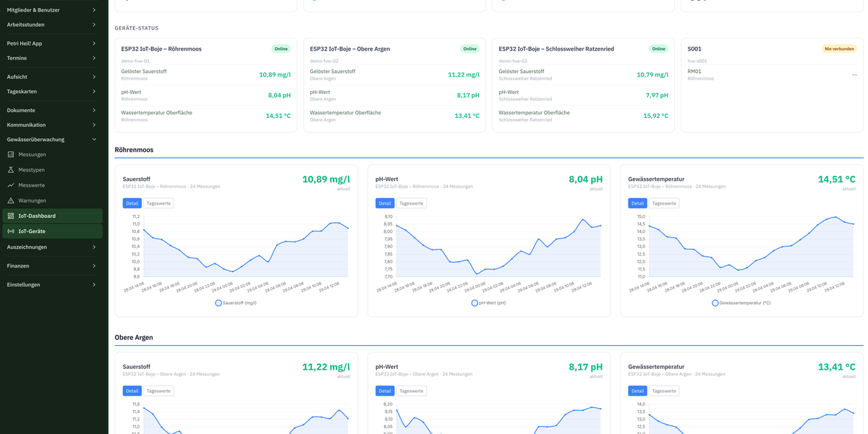Select Tageswerte in Obere Argen Sauerstoff card
Viewport: 868px width, 434px height.
158,391
